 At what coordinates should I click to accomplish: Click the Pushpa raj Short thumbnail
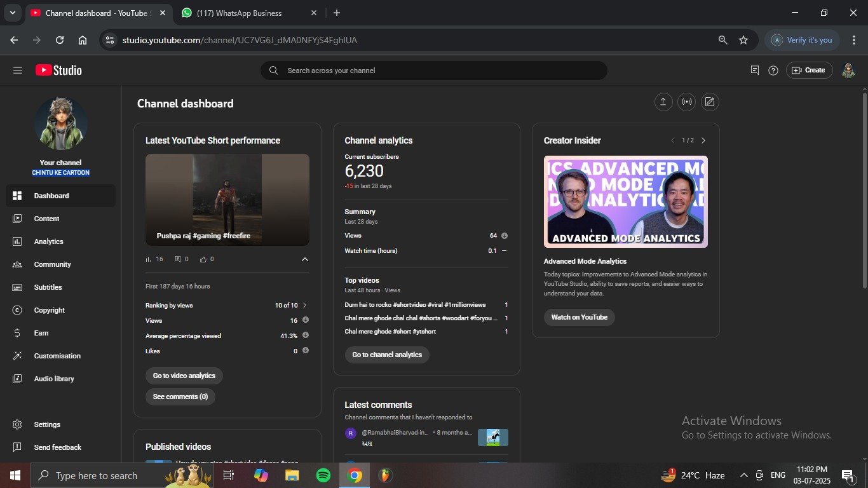[x=227, y=200]
